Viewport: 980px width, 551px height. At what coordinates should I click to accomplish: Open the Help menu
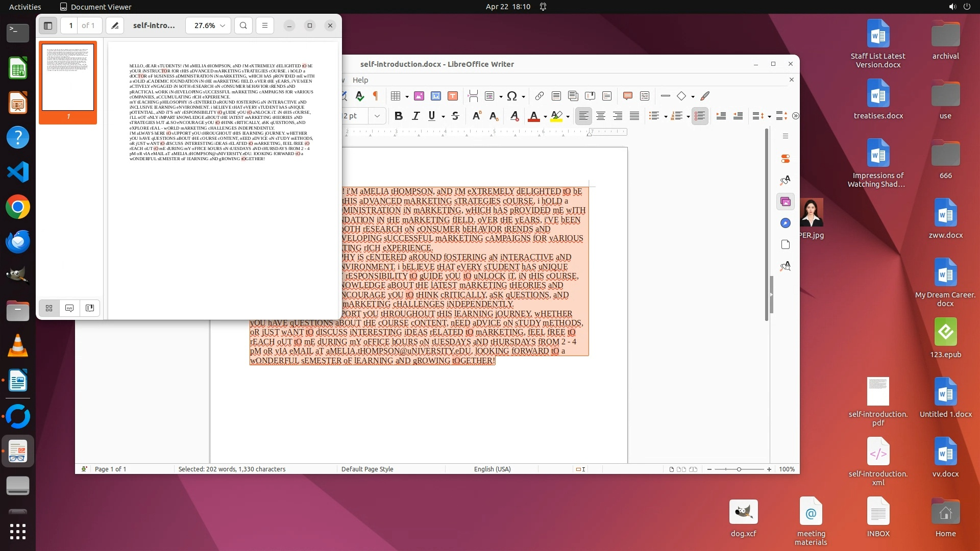[360, 80]
